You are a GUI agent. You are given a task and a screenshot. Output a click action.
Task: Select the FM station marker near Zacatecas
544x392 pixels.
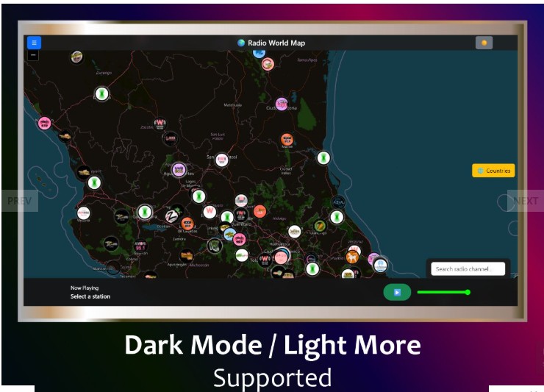(160, 124)
